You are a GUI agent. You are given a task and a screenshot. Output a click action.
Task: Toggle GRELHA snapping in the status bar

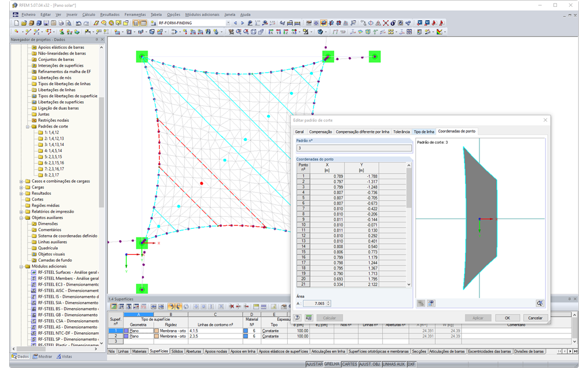[x=332, y=365]
